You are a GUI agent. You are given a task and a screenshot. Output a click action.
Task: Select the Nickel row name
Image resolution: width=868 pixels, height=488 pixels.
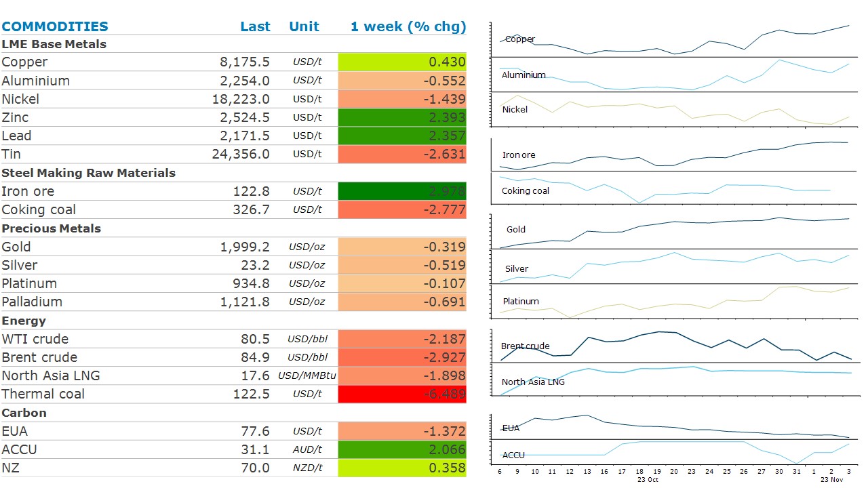pyautogui.click(x=20, y=99)
